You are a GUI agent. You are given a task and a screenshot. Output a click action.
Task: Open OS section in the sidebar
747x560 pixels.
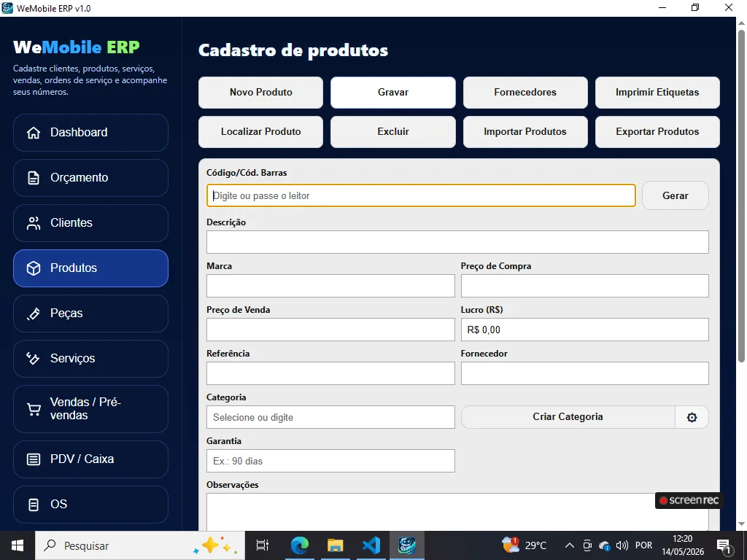90,505
